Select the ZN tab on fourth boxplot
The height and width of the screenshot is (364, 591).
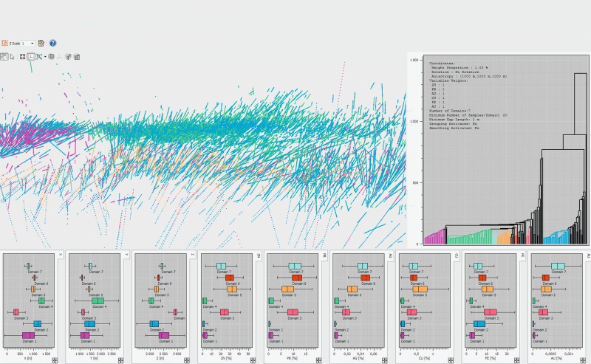(x=259, y=255)
